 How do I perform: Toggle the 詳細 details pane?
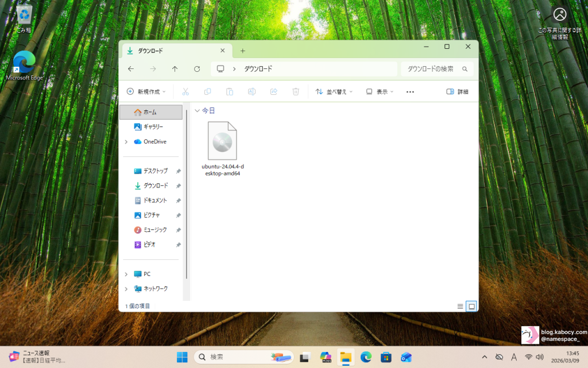tap(457, 91)
